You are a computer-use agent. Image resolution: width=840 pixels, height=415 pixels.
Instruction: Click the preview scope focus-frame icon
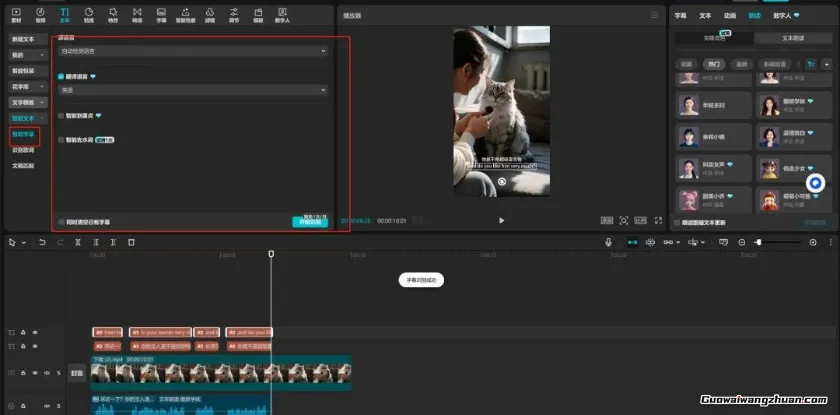(624, 220)
